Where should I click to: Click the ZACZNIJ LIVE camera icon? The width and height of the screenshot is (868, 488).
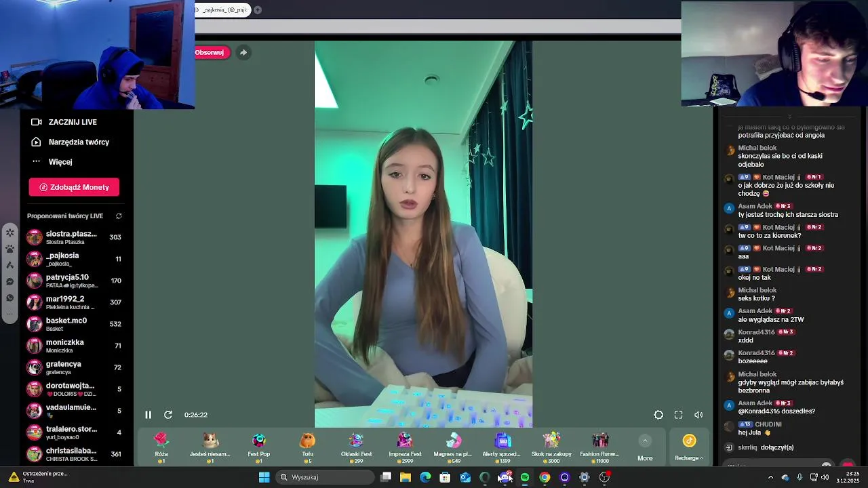pos(37,122)
